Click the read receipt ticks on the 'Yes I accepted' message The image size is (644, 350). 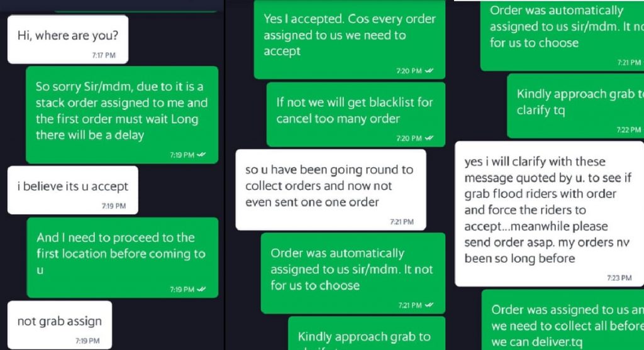pyautogui.click(x=429, y=70)
